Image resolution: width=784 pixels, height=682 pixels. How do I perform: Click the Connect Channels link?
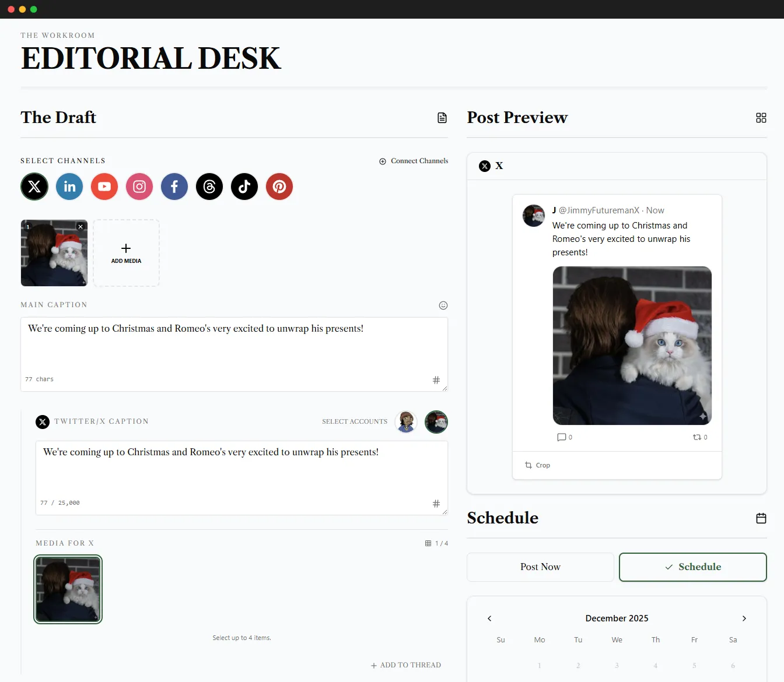pos(414,161)
